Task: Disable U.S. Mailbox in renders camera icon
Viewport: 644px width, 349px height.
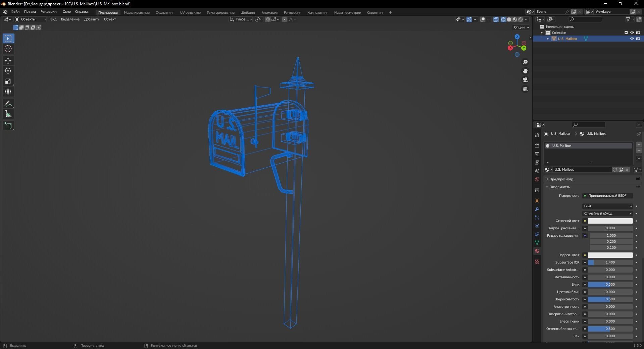Action: [638, 39]
